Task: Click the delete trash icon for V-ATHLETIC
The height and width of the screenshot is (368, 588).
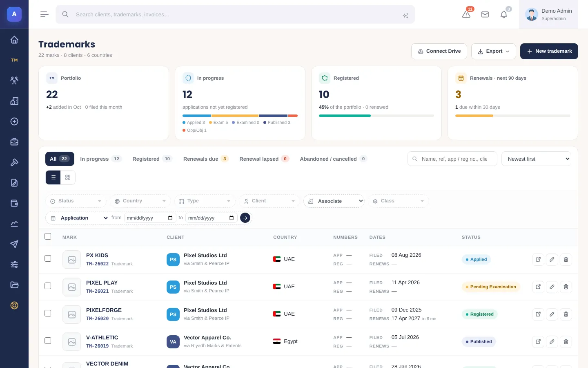Action: click(x=566, y=341)
